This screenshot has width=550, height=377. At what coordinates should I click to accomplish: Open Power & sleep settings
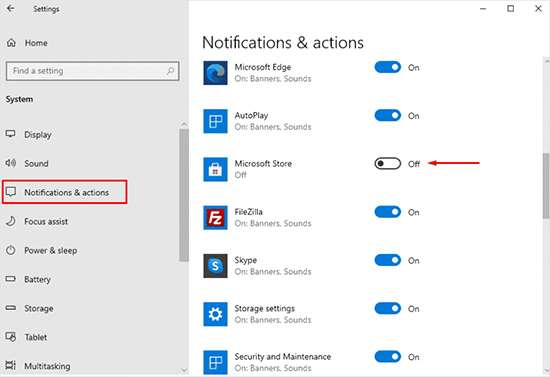[x=51, y=250]
